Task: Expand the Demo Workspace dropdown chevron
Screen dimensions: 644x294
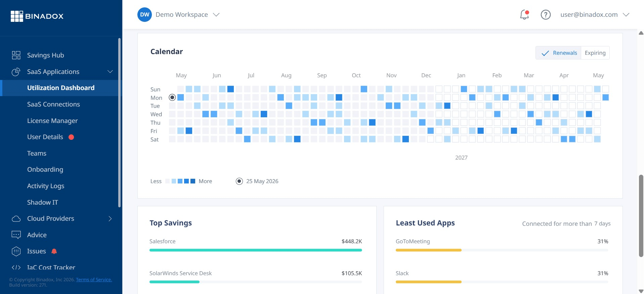Action: pyautogui.click(x=216, y=15)
